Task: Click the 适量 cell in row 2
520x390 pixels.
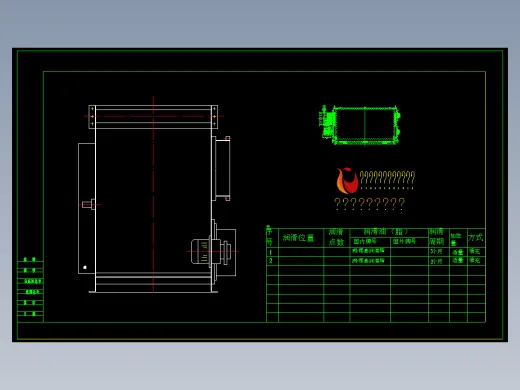Action: point(458,261)
